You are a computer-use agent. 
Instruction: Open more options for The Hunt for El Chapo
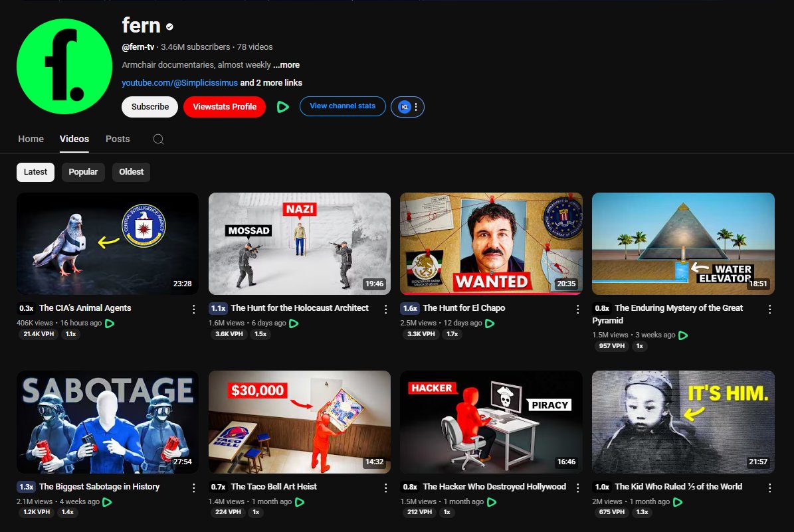point(577,310)
